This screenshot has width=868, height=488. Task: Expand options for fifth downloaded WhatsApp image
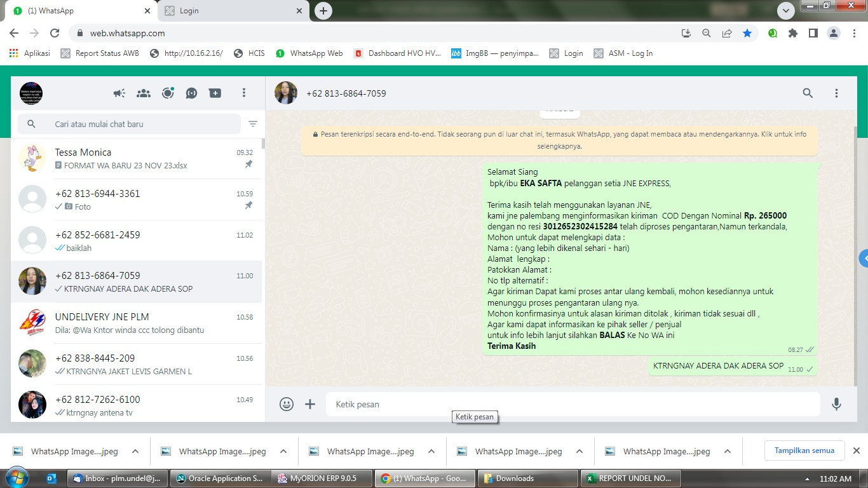(x=728, y=451)
